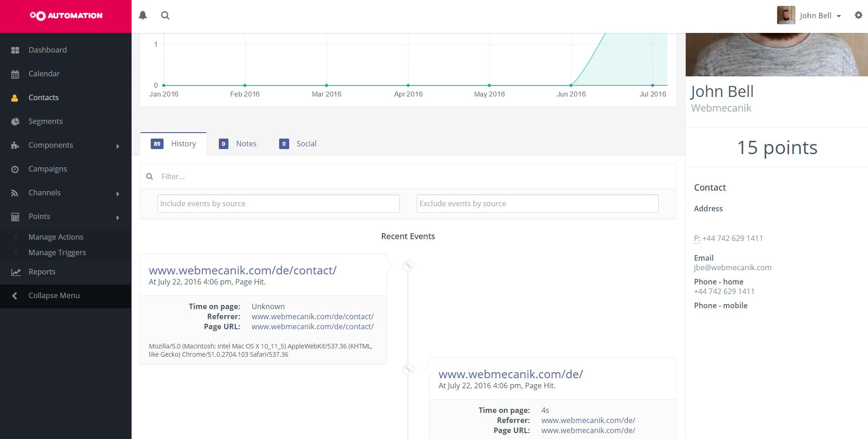Click Referrer link www.webmecanik.com/de/contact/
The height and width of the screenshot is (439, 868).
(312, 316)
